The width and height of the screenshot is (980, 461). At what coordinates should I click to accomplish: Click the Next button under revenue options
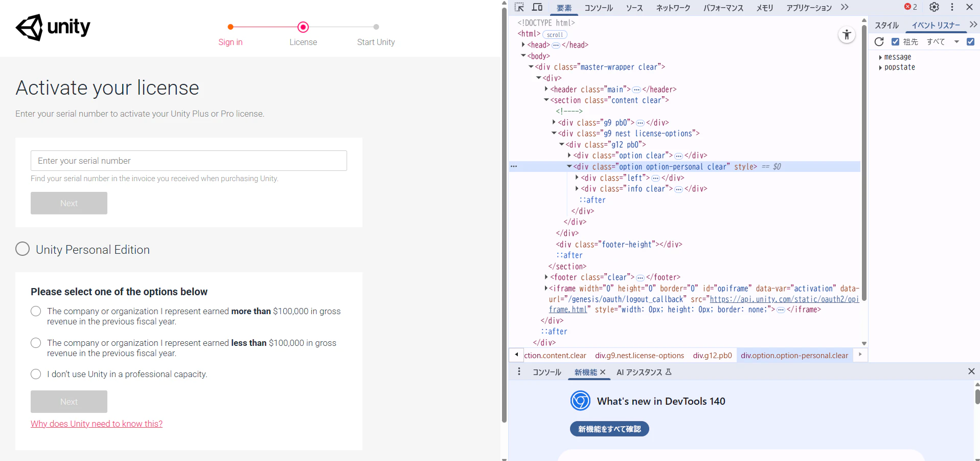(x=69, y=402)
